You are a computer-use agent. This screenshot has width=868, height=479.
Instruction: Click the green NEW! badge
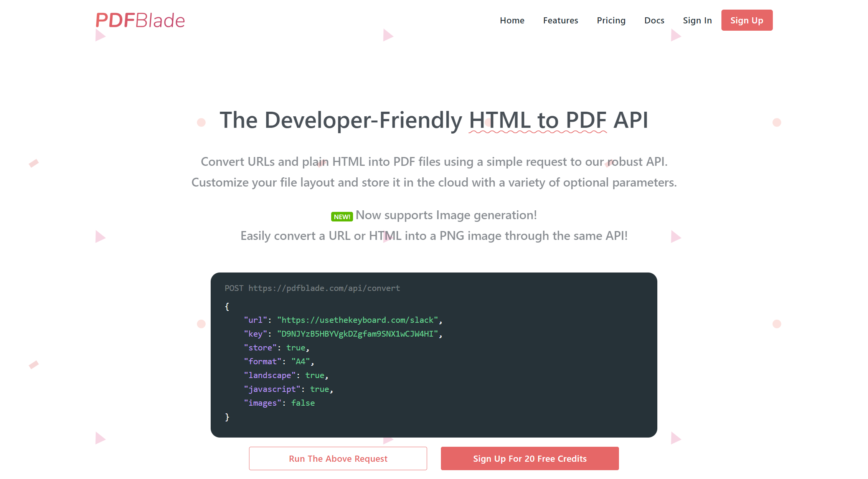(342, 217)
